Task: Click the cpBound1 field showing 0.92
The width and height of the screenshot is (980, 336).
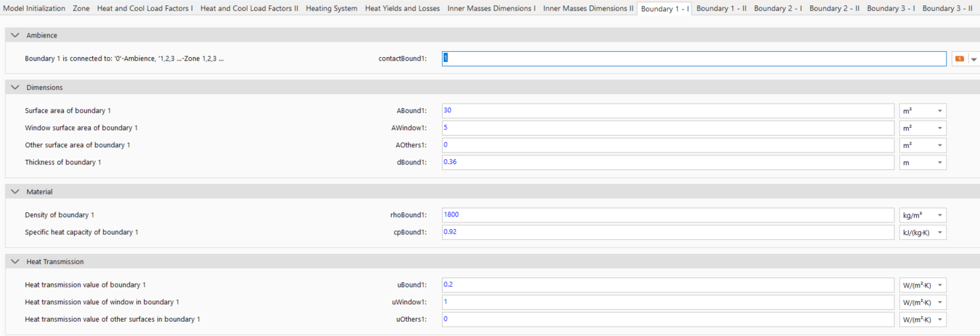Action: pos(668,232)
